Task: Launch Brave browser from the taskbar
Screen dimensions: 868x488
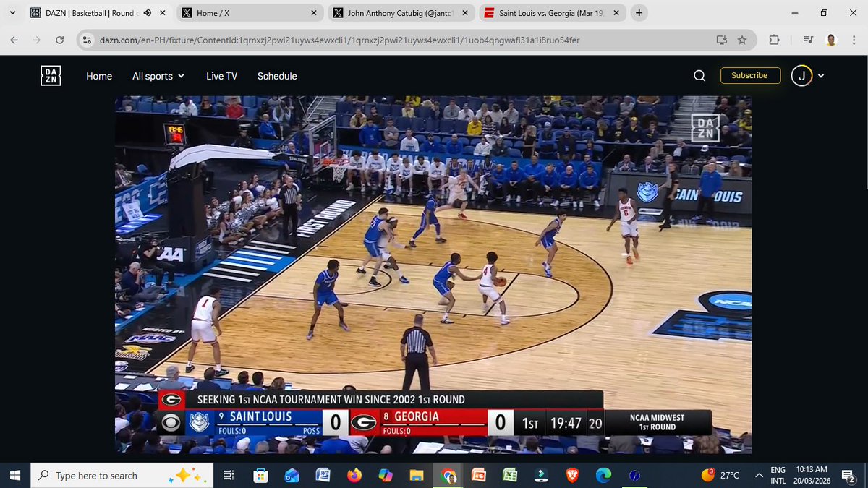Action: tap(571, 476)
